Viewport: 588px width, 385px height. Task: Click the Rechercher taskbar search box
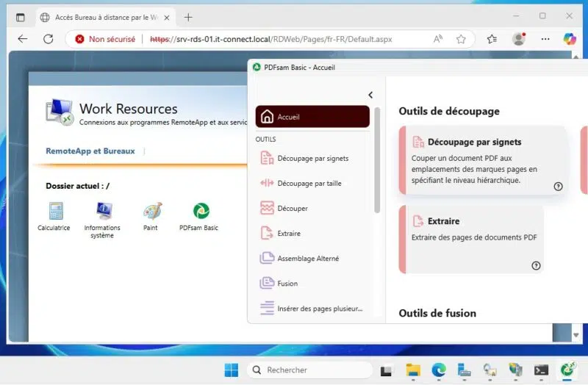[309, 370]
